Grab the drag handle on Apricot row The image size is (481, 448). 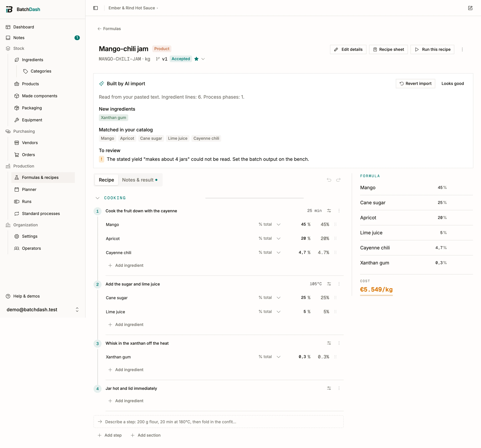click(335, 238)
